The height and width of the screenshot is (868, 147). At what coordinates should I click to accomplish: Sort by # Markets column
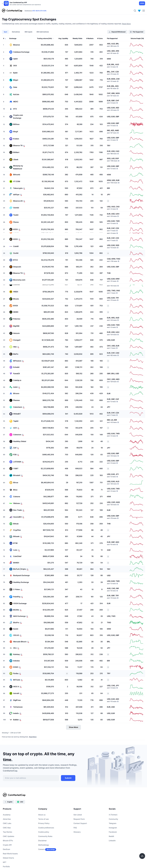point(90,38)
